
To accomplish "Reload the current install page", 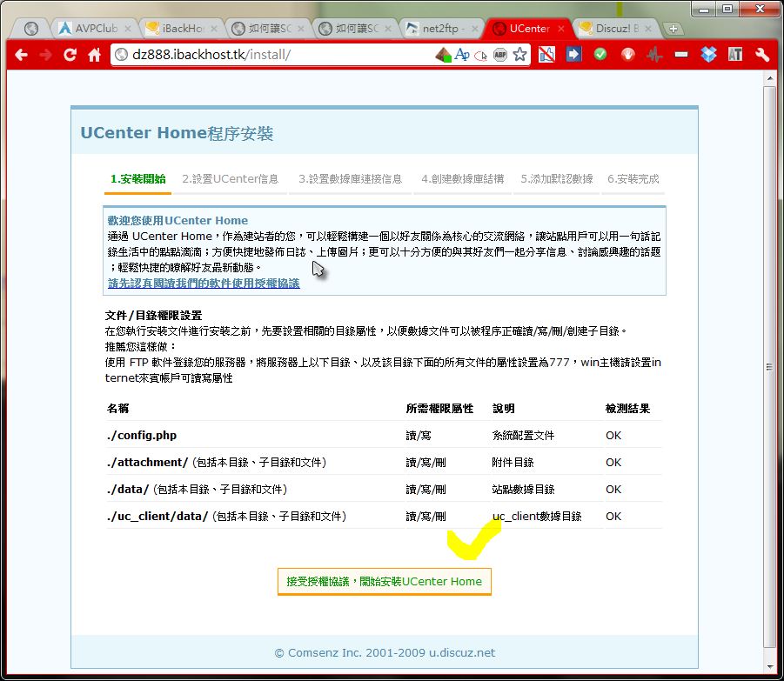I will click(x=70, y=55).
